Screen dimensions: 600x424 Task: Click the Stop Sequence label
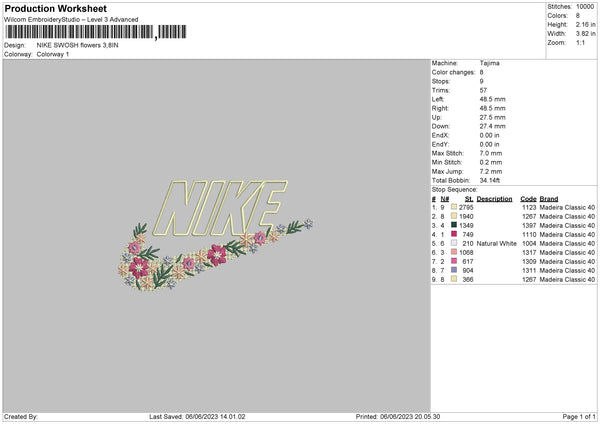point(455,188)
